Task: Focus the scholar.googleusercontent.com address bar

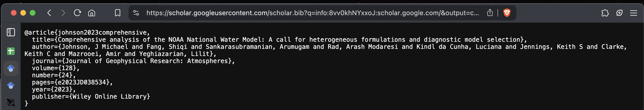Action: point(313,13)
